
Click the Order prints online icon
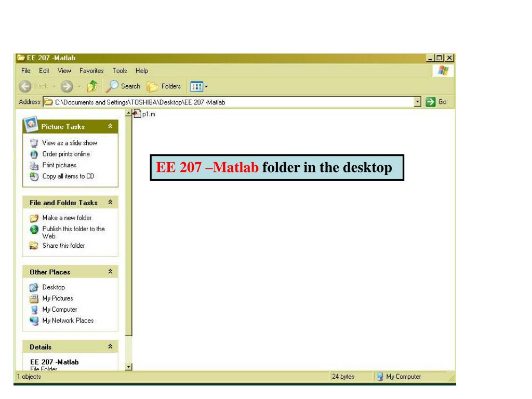[x=34, y=154]
